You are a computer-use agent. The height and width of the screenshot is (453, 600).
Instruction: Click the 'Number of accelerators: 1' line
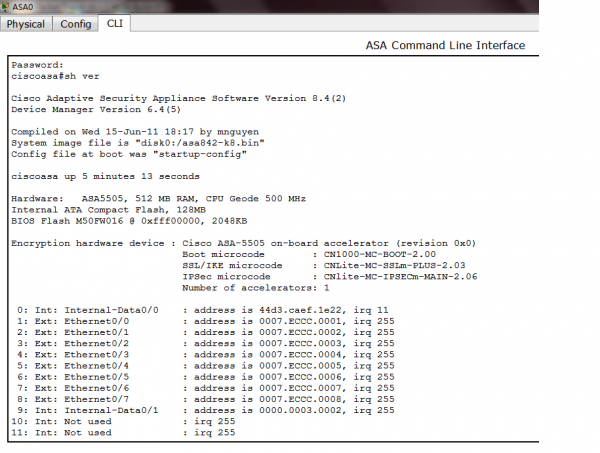pyautogui.click(x=256, y=288)
